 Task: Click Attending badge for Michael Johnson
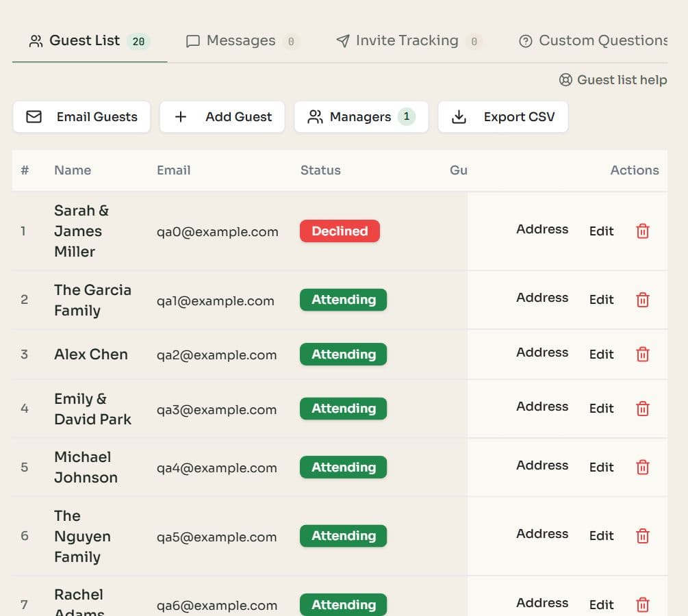coord(343,467)
